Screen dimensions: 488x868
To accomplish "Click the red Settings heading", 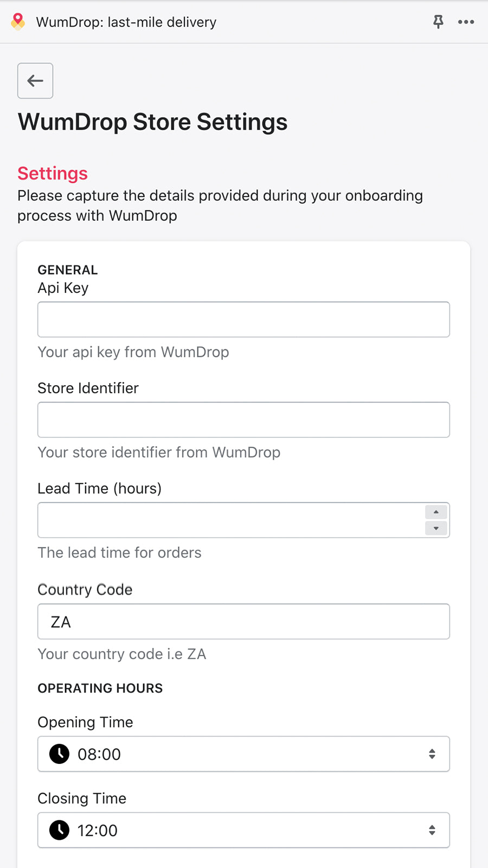I will [53, 174].
